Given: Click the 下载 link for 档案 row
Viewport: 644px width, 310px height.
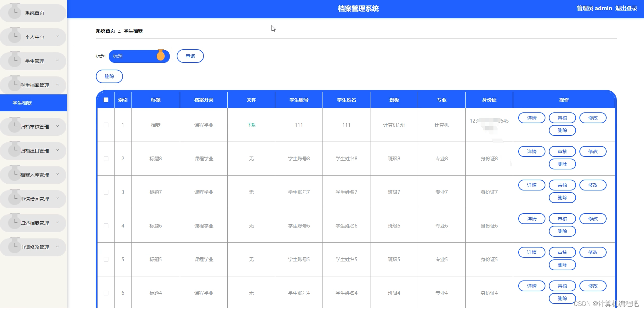Looking at the screenshot, I should pos(251,125).
